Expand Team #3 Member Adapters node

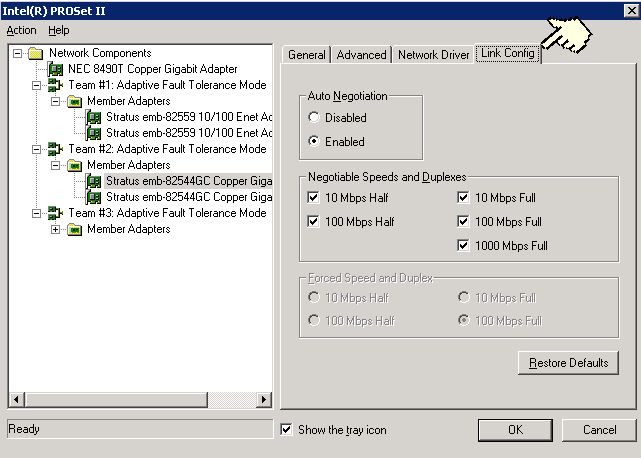coord(56,229)
